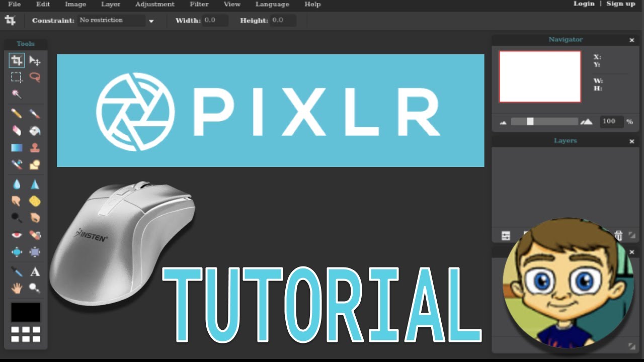Select the Crop tool in Tools panel
The height and width of the screenshot is (362, 644).
pos(17,61)
